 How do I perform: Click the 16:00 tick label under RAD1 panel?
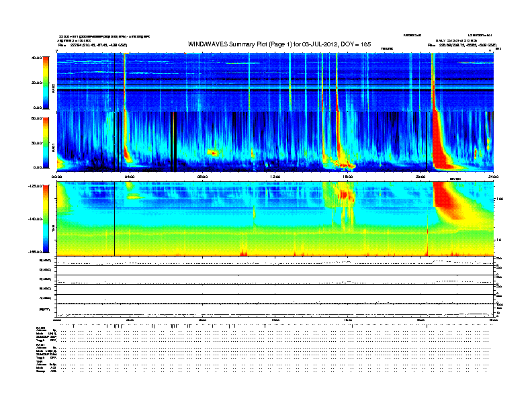[348, 177]
